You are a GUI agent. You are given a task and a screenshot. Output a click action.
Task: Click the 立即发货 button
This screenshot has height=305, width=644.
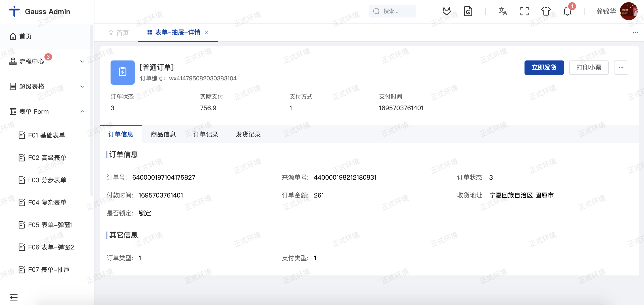pos(544,67)
